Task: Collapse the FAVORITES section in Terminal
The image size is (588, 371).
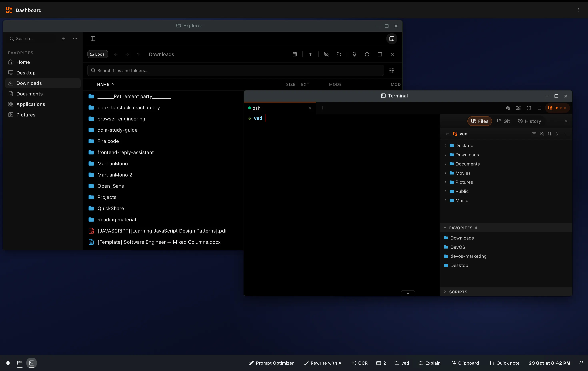Action: tap(506, 228)
